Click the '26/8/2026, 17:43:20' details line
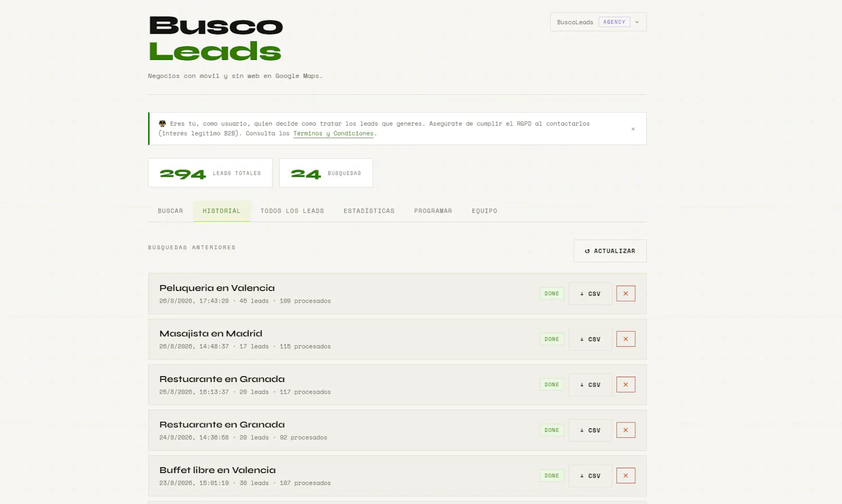The image size is (842, 504). point(245,301)
